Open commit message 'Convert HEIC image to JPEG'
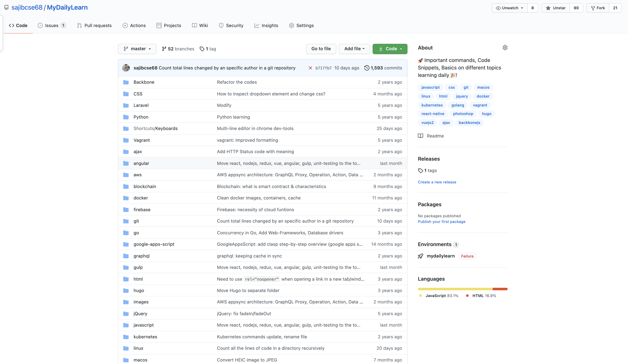Screen dimensions: 628x364 247,360
